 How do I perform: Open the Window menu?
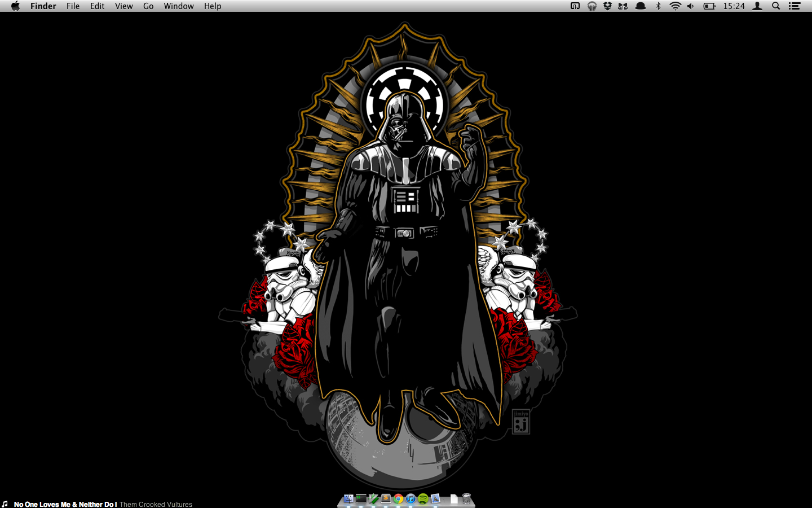tap(179, 6)
